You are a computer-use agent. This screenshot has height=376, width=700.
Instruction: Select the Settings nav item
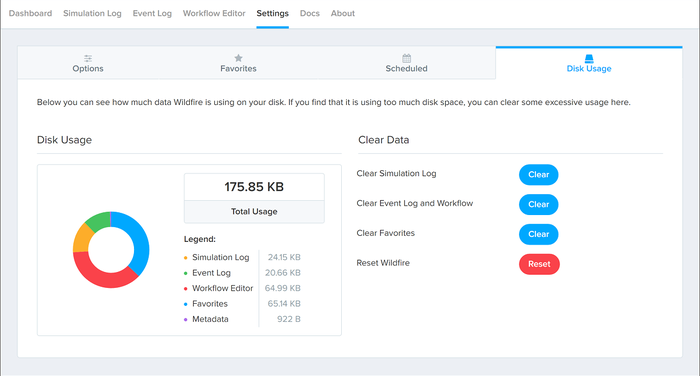tap(272, 13)
